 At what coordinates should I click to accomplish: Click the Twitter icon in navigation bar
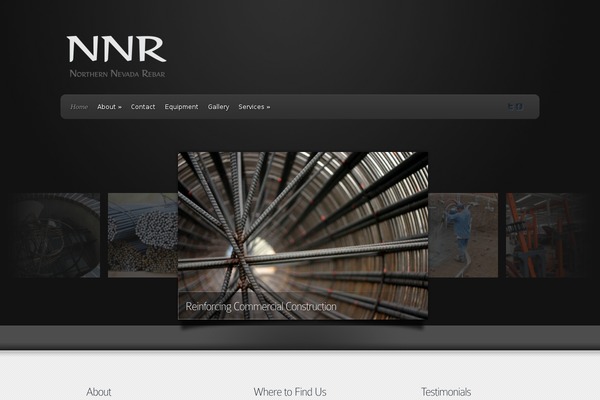tap(511, 107)
